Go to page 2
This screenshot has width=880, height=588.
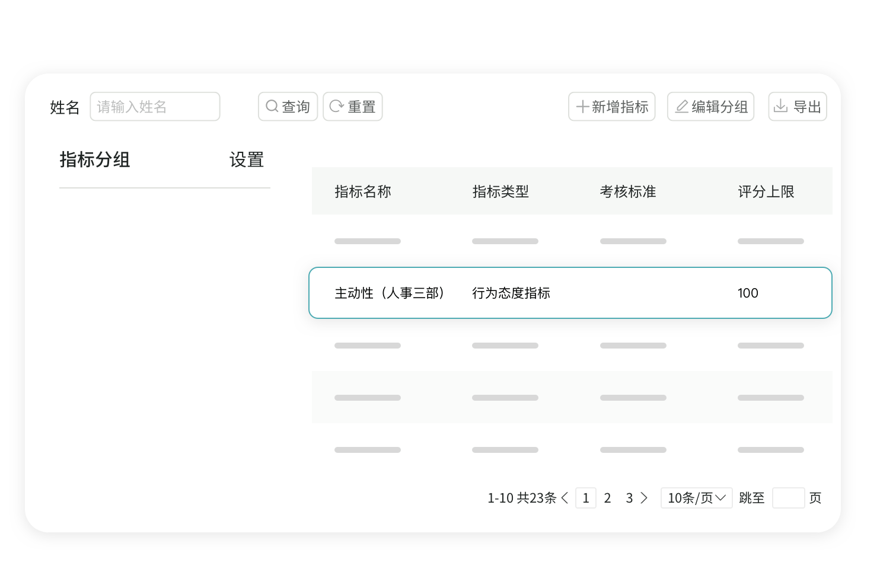(607, 498)
